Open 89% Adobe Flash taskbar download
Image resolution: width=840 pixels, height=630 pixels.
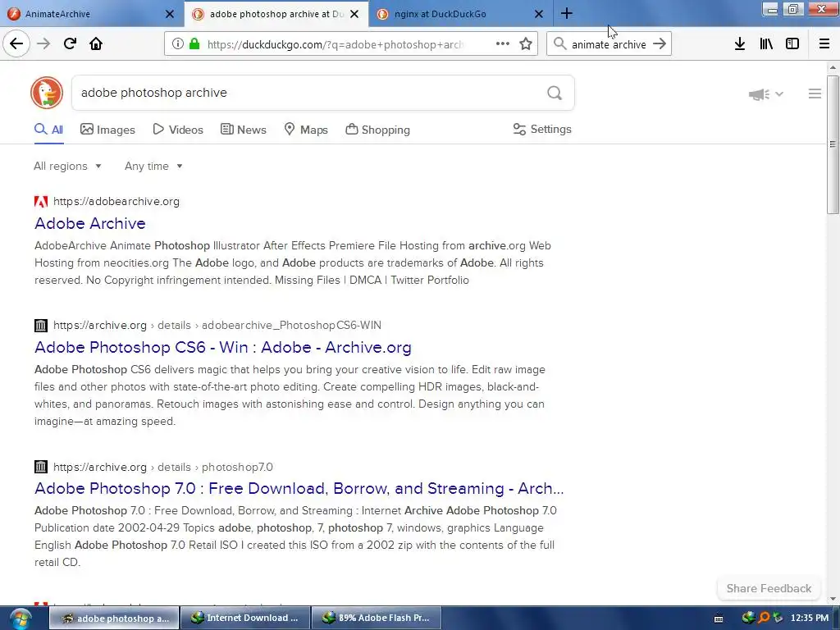point(377,618)
